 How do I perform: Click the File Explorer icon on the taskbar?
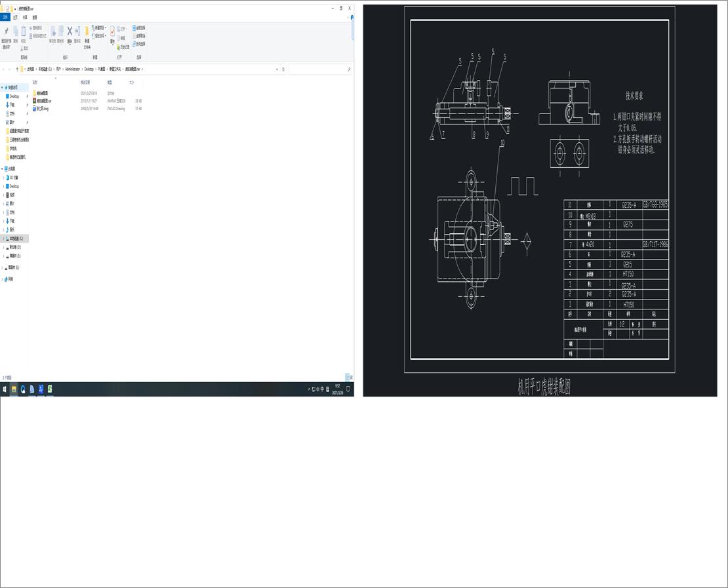[14, 389]
